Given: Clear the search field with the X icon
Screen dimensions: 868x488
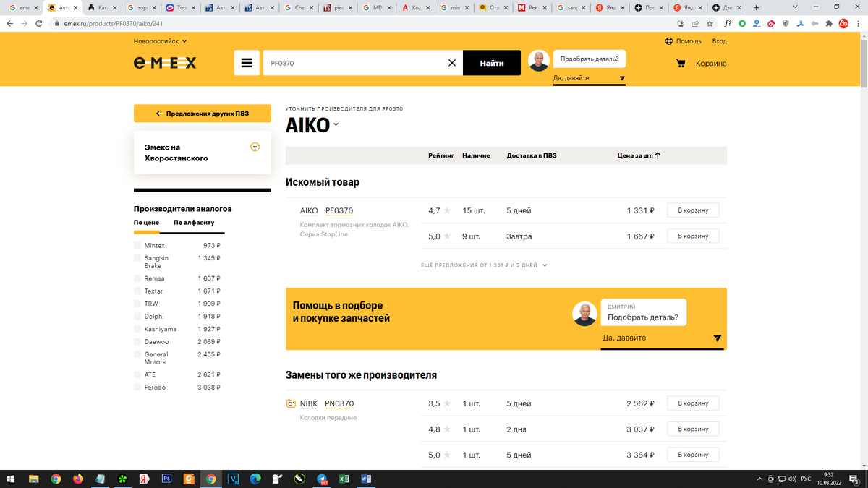Looking at the screenshot, I should click(x=452, y=63).
